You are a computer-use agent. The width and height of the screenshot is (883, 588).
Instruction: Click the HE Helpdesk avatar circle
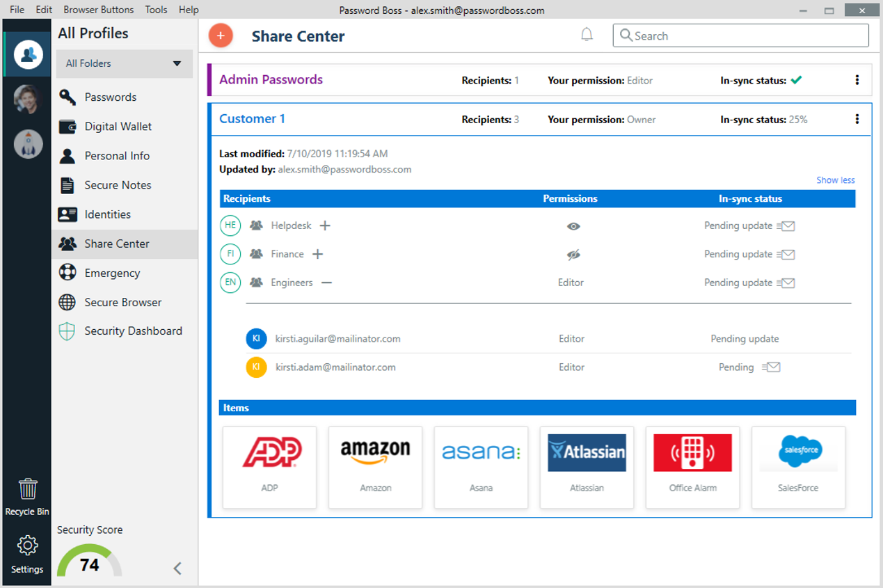[x=230, y=225]
